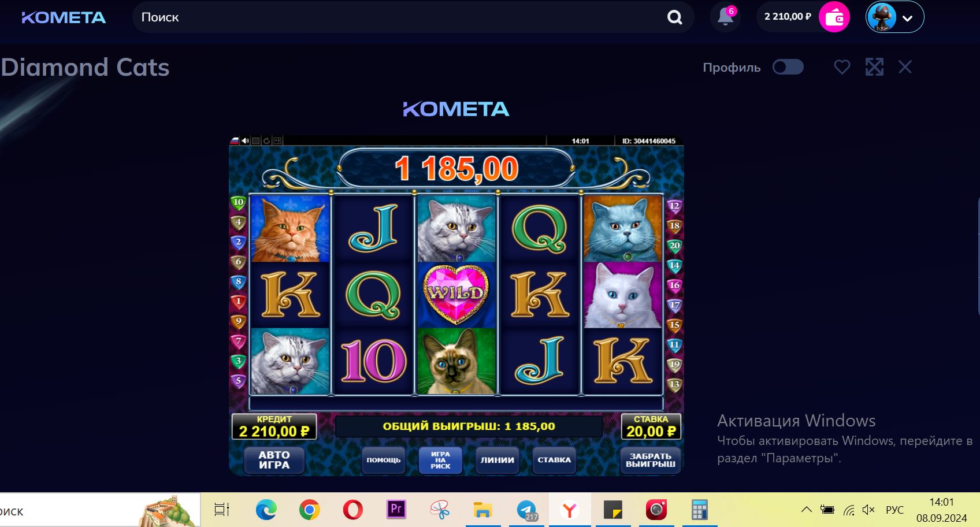
Task: Expand game to fullscreen mode
Action: point(874,67)
